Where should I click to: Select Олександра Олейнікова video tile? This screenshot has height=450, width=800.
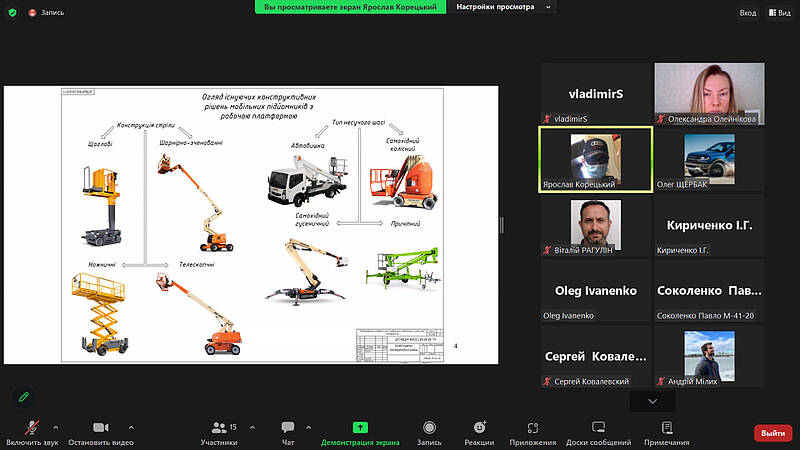click(x=709, y=94)
